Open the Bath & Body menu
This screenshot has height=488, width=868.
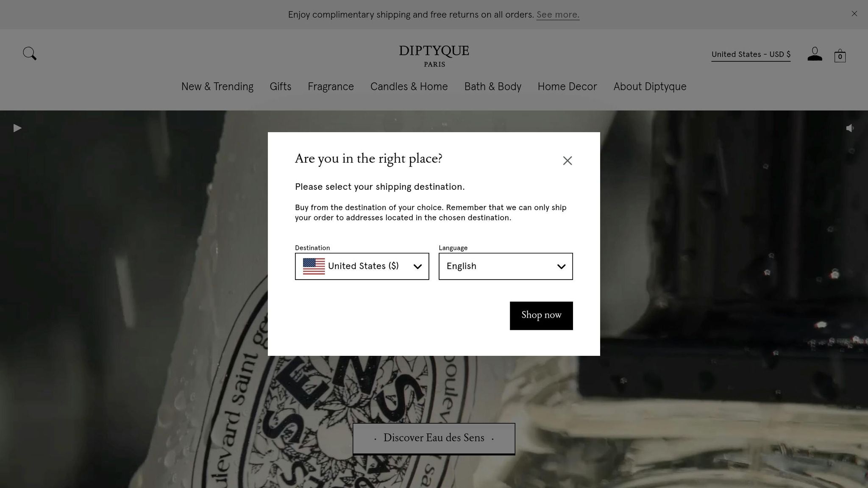(x=492, y=87)
